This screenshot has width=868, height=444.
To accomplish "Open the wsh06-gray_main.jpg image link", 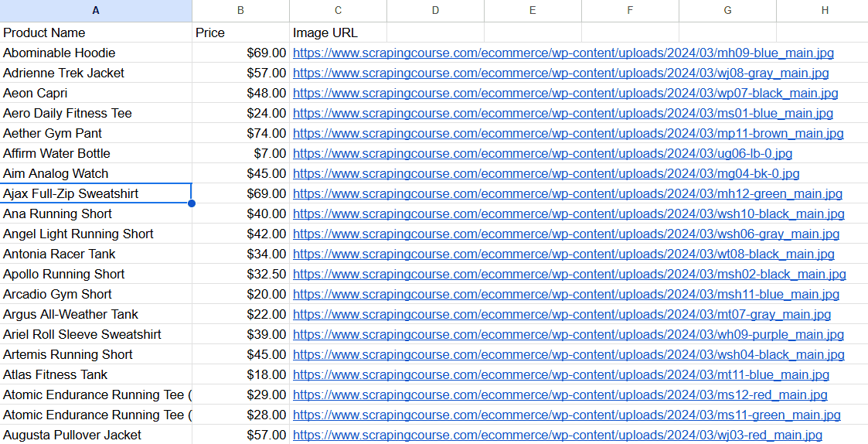I will pos(566,234).
